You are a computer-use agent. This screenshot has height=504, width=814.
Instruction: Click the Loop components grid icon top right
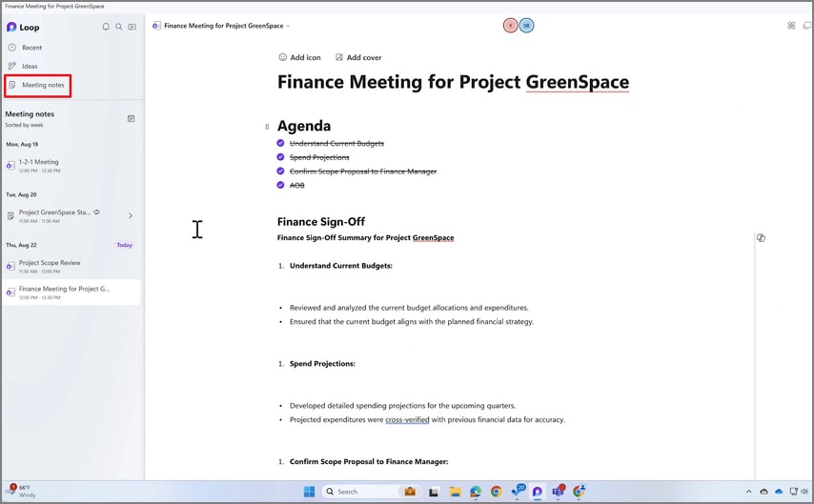click(x=791, y=26)
